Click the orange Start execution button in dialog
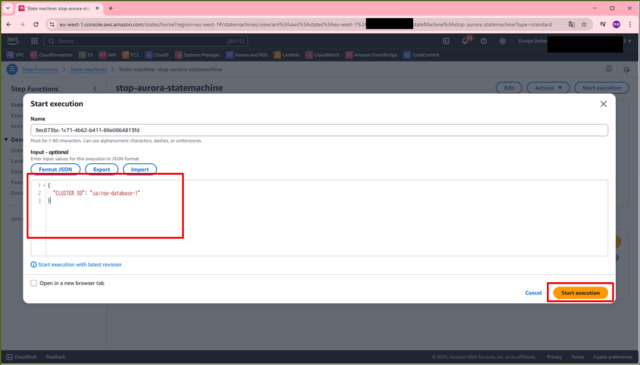This screenshot has width=640, height=365. (x=580, y=293)
